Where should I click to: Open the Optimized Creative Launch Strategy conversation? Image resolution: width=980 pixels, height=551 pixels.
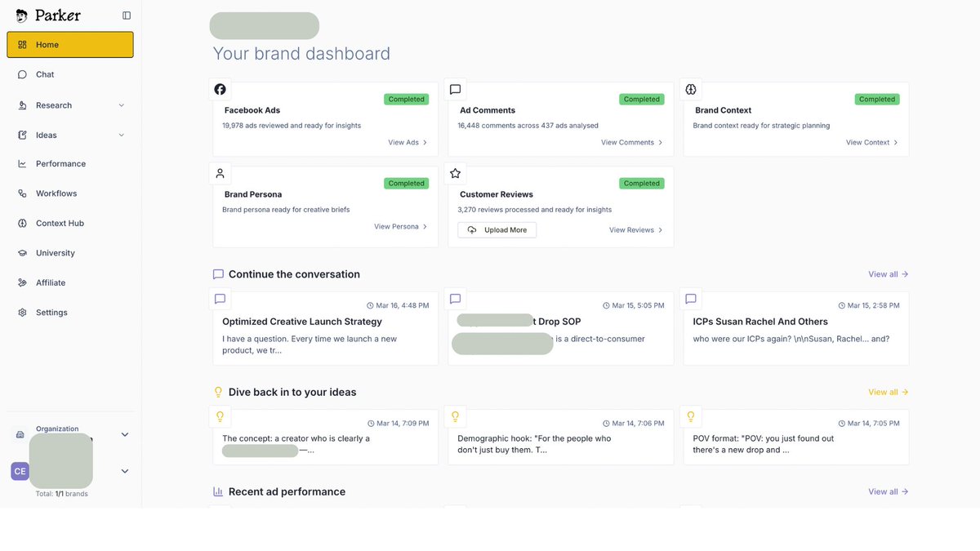(326, 328)
